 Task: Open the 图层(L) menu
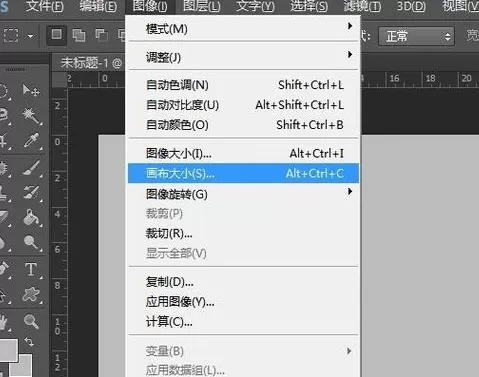click(x=202, y=7)
